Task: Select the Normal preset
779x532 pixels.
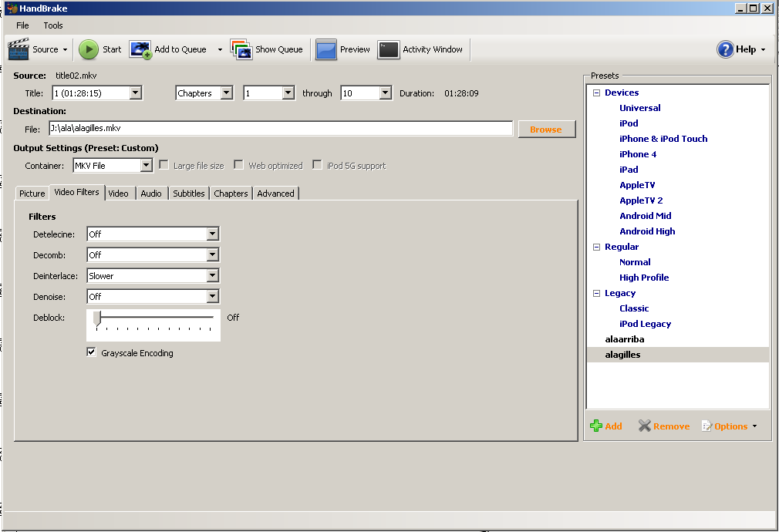Action: [x=635, y=262]
